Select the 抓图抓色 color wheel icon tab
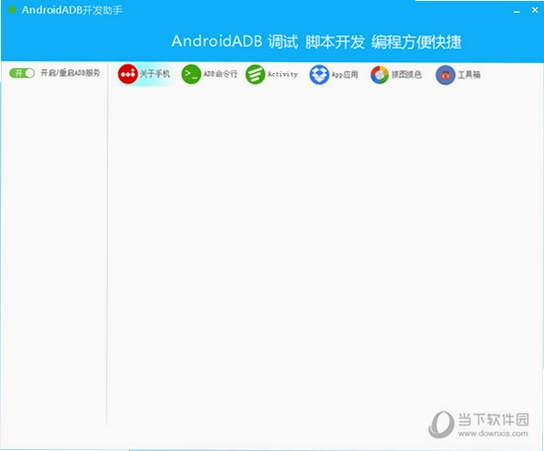This screenshot has height=451, width=544. tap(396, 75)
